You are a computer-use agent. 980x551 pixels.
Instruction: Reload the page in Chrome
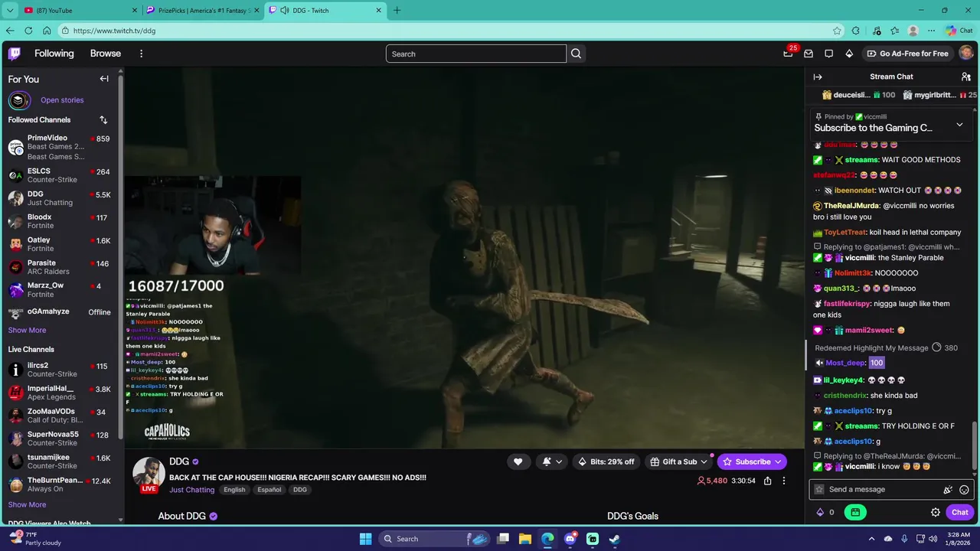click(x=28, y=31)
